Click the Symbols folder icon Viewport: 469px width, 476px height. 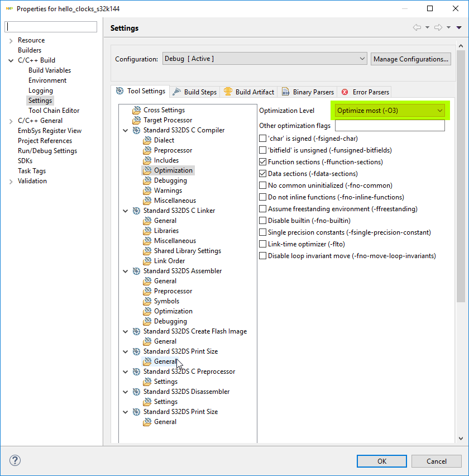(x=147, y=301)
